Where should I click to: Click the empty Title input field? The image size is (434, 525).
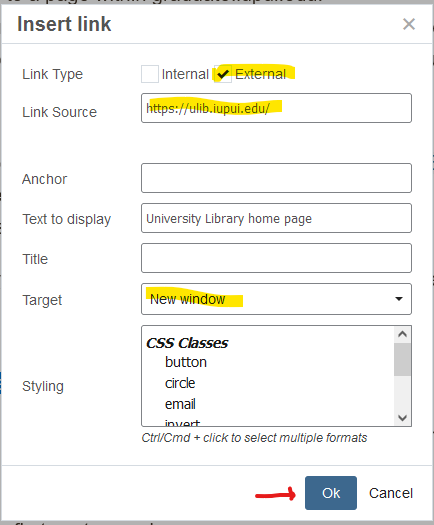276,258
